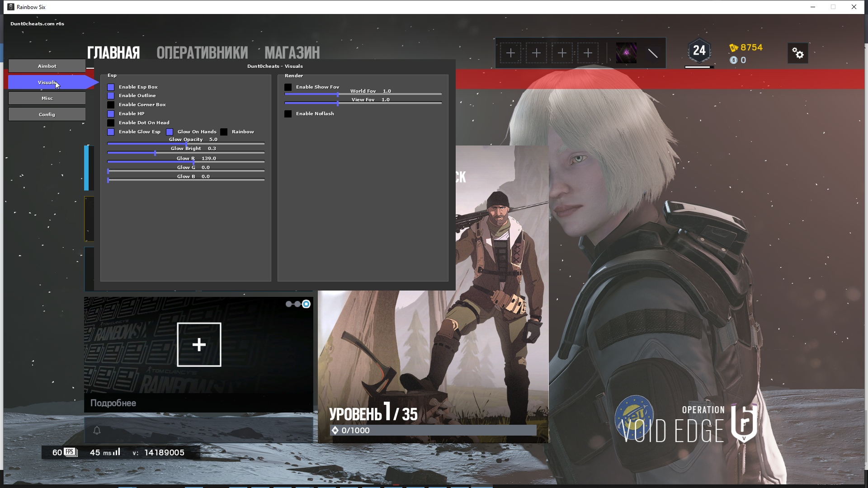
Task: Click the Dunt0cheats.com r6s title text
Action: coord(38,23)
